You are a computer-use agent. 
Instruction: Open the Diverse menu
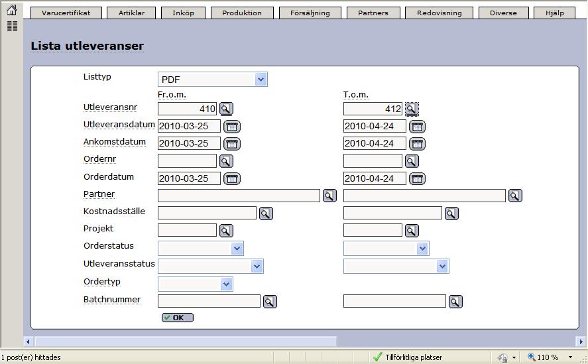503,13
